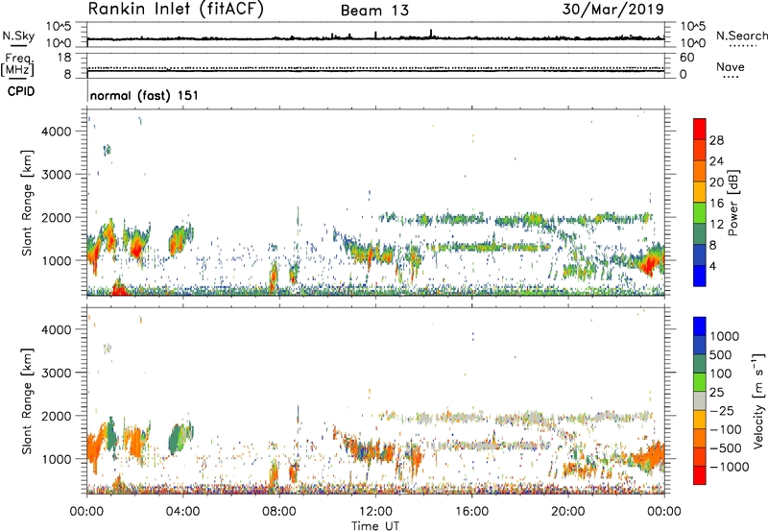This screenshot has width=768, height=532.
Task: Click the 'Beam 13' label
Action: pos(374,11)
